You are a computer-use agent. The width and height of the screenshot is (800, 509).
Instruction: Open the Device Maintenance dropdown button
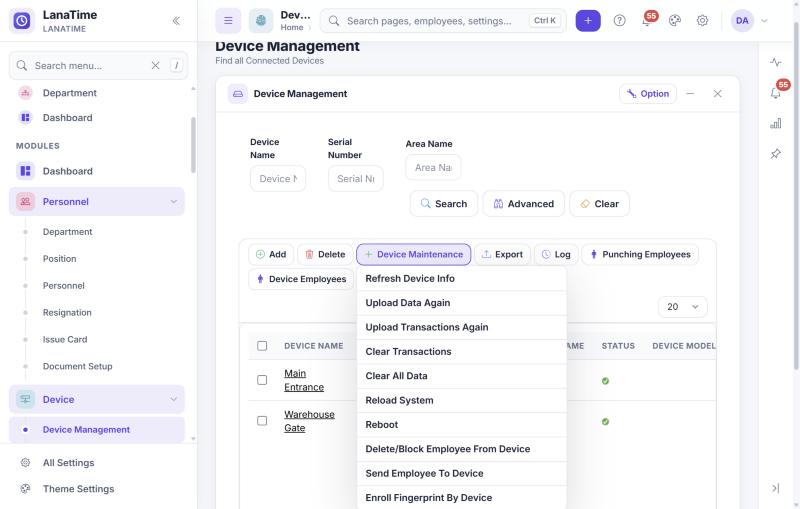tap(414, 254)
